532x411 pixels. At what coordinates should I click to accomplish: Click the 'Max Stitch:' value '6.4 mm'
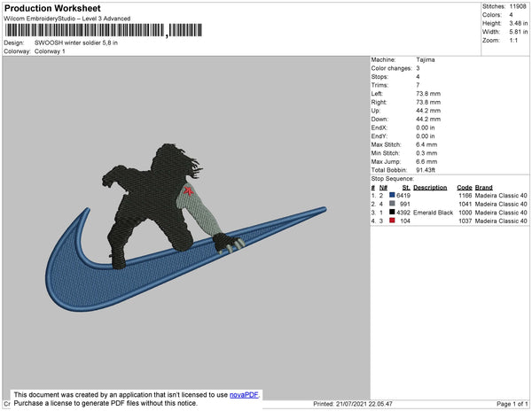click(x=426, y=144)
